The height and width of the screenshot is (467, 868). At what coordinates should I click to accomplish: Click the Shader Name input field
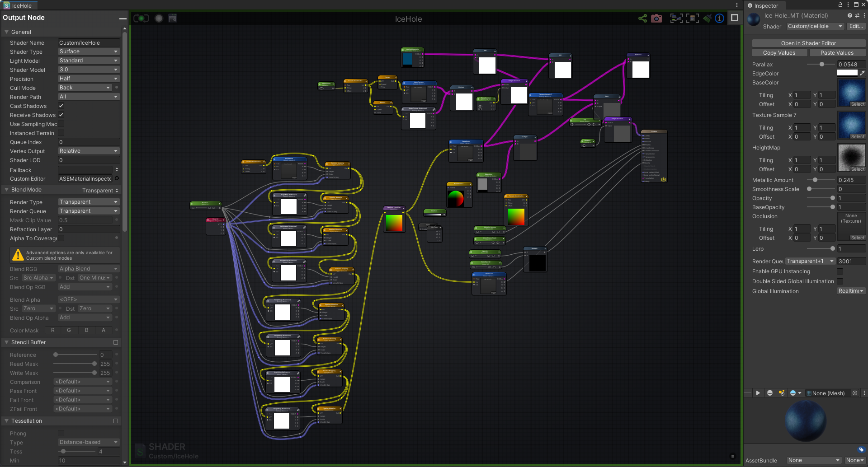click(89, 43)
